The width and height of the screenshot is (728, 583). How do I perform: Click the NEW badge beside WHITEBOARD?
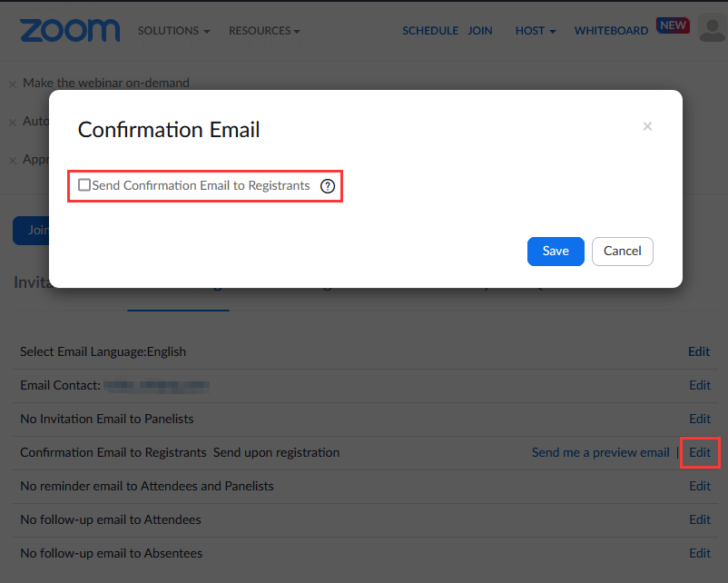click(673, 25)
